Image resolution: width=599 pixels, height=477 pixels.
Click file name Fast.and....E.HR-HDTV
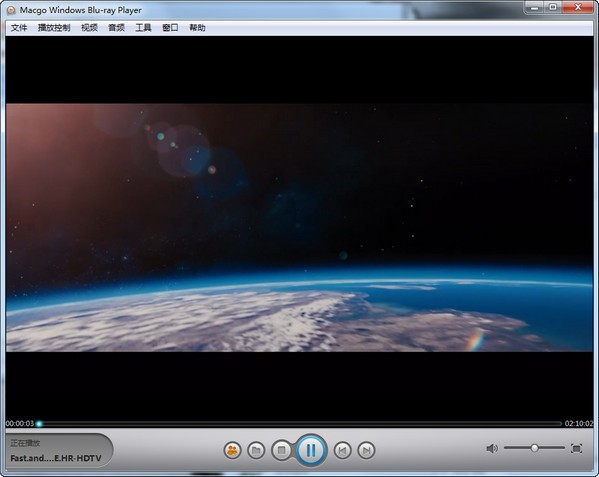[56, 458]
